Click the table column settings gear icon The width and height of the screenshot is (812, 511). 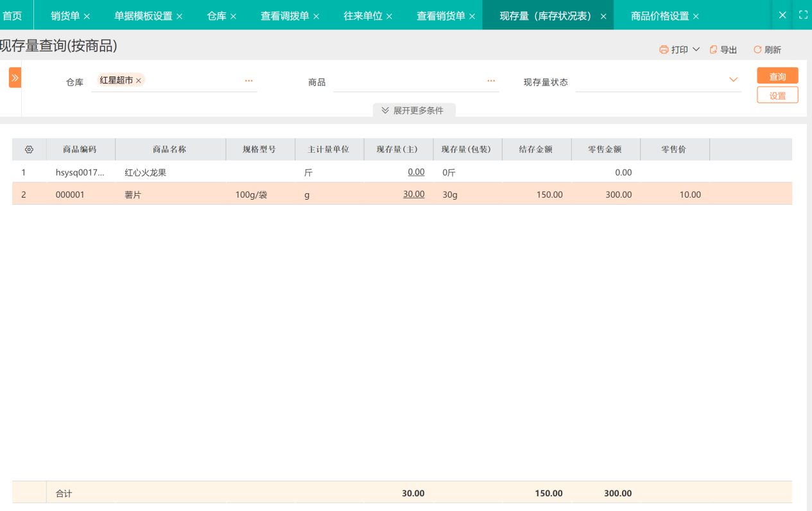(29, 150)
